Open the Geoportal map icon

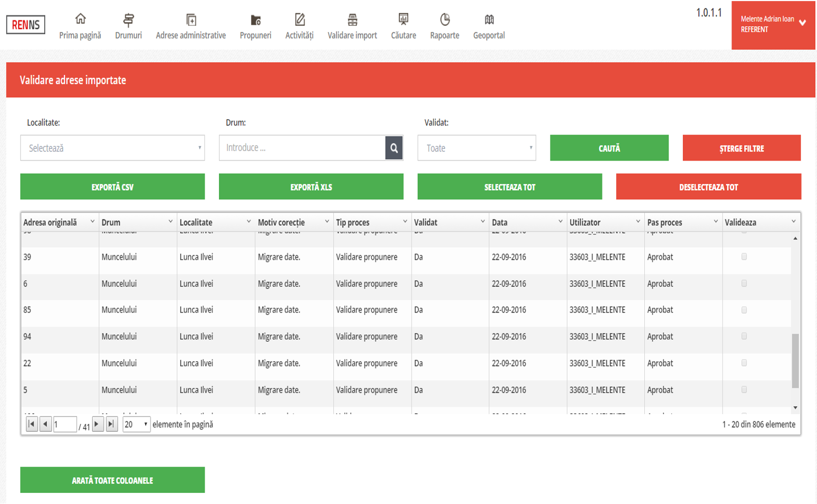(x=489, y=20)
